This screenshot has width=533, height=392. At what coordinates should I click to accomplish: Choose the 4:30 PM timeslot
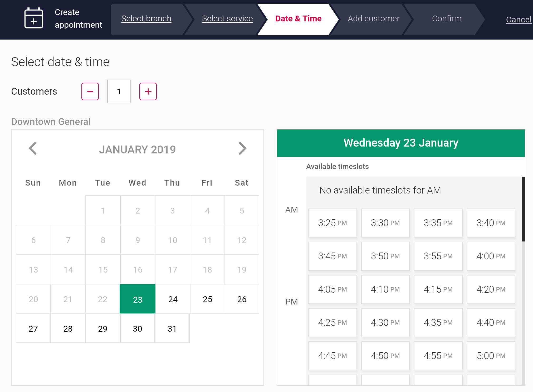[385, 323]
